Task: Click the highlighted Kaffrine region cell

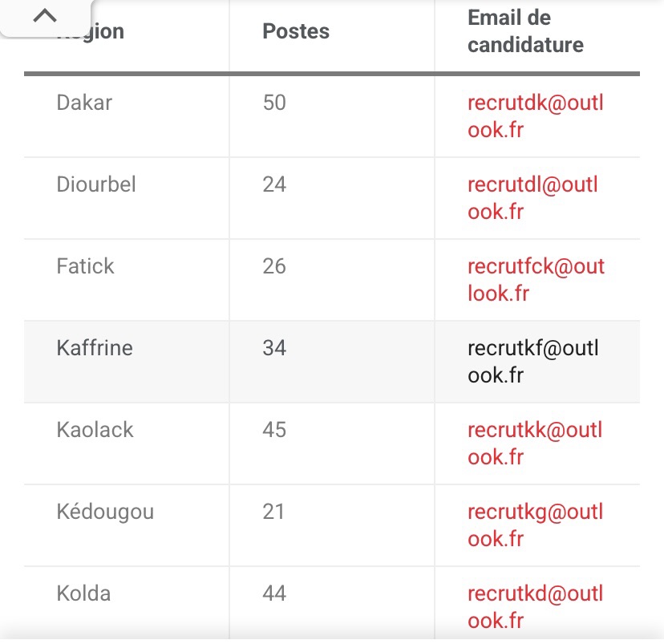Action: pos(95,348)
